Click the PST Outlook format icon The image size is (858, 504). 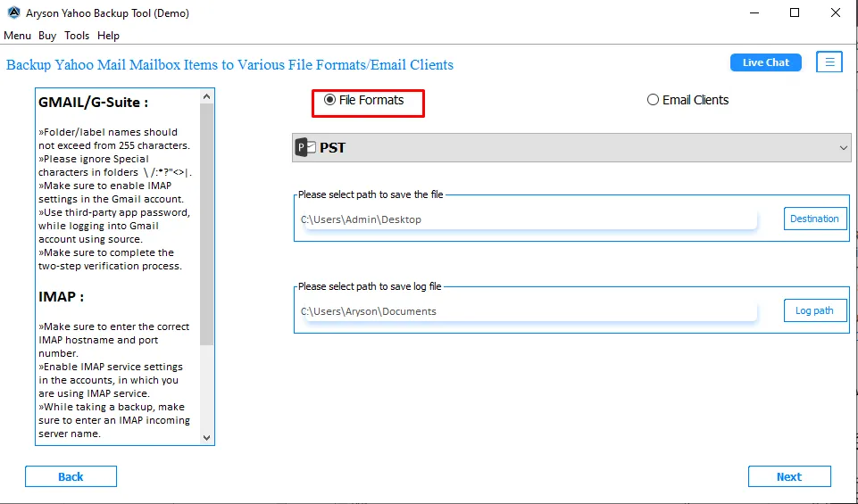coord(305,147)
